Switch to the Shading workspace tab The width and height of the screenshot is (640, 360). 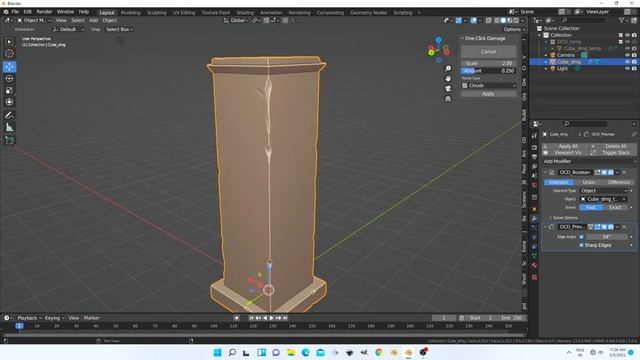pyautogui.click(x=245, y=13)
